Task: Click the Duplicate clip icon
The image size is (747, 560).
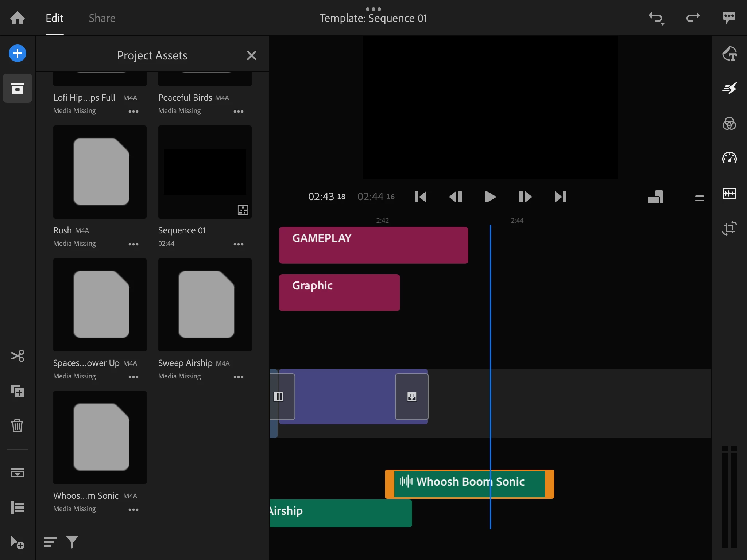Action: (18, 391)
